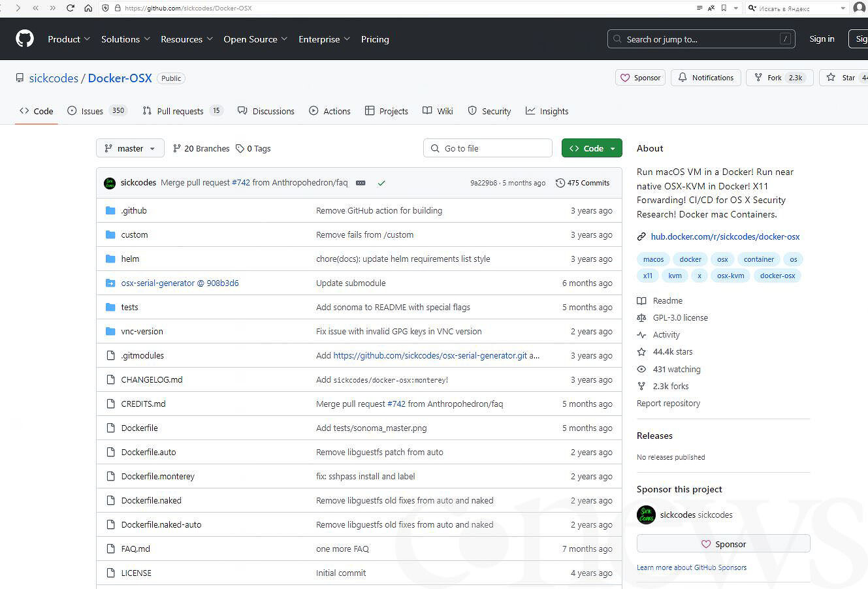Click the Sponsor button under Sponsor this project
Screen dimensions: 868x589
tap(723, 544)
